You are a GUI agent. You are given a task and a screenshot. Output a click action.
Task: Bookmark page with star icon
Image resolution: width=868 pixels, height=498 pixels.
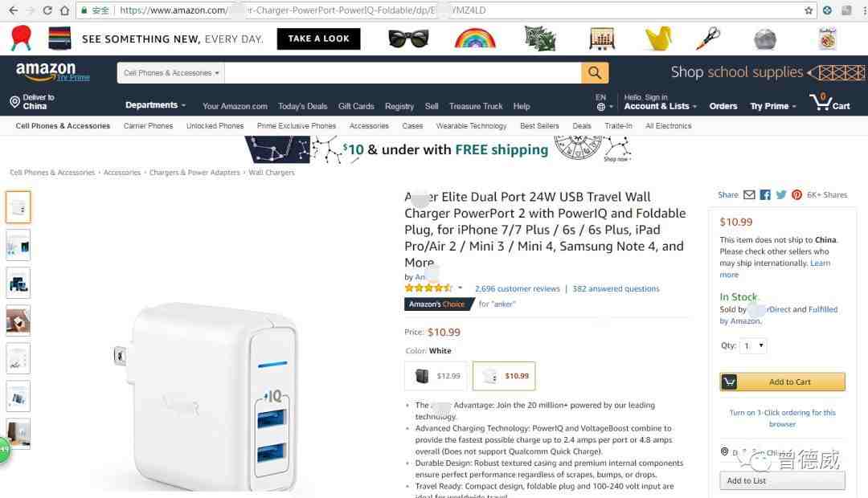(809, 10)
